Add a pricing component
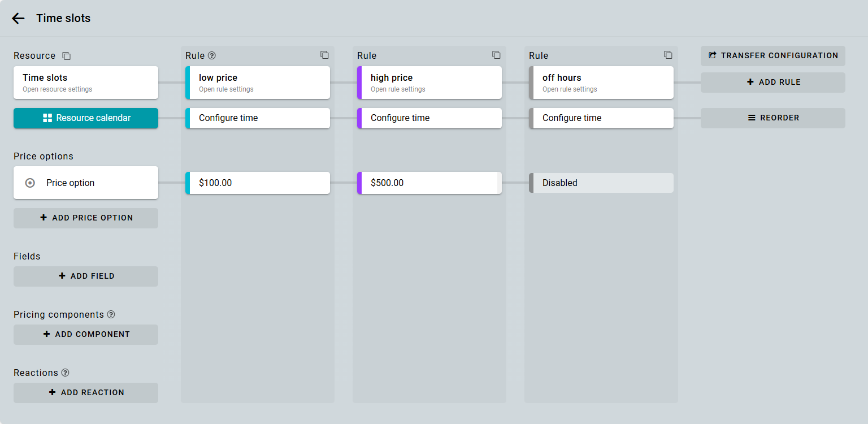 point(86,334)
